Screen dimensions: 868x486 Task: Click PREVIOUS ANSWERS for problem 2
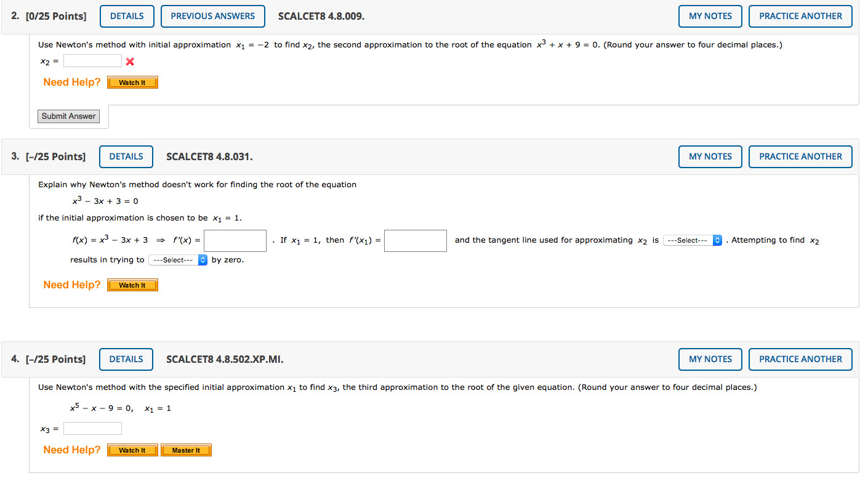[x=212, y=16]
